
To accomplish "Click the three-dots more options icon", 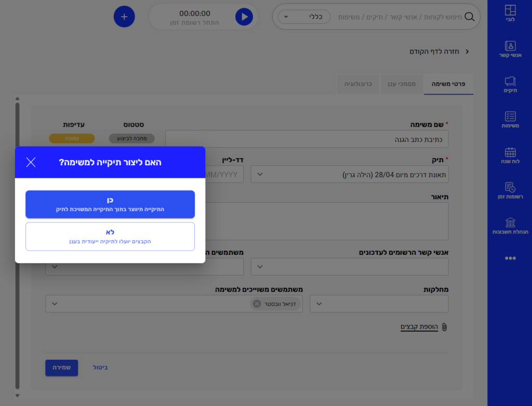I will click(510, 258).
